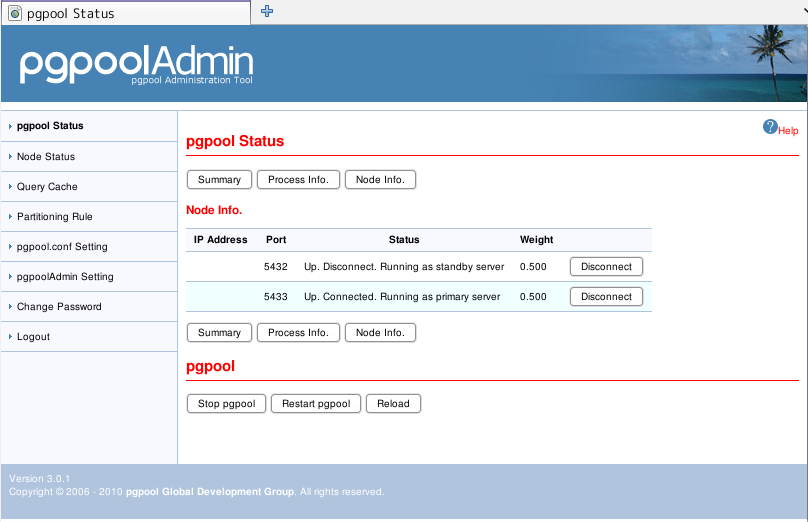Click the upper Summary button
Screen dimensions: 808x522
pyautogui.click(x=220, y=180)
